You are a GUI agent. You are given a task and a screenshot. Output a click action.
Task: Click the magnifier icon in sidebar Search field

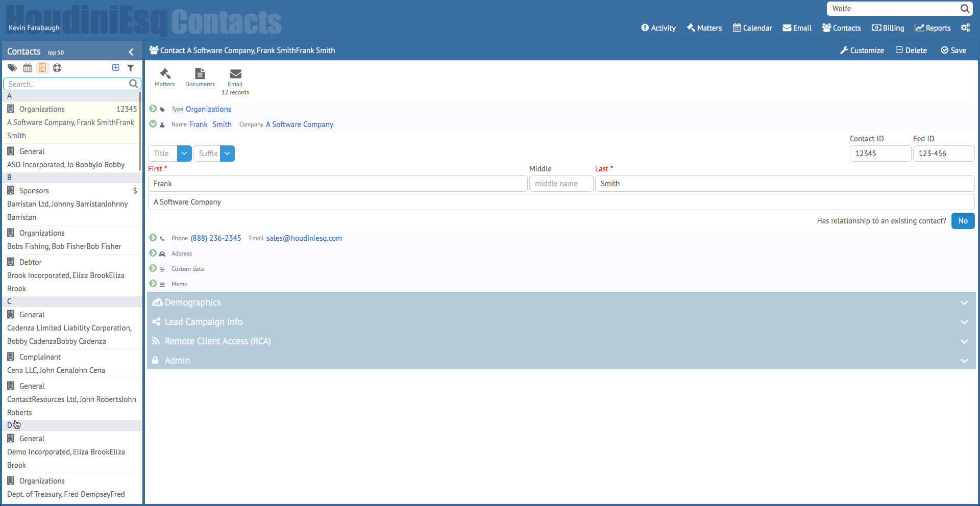(x=133, y=84)
